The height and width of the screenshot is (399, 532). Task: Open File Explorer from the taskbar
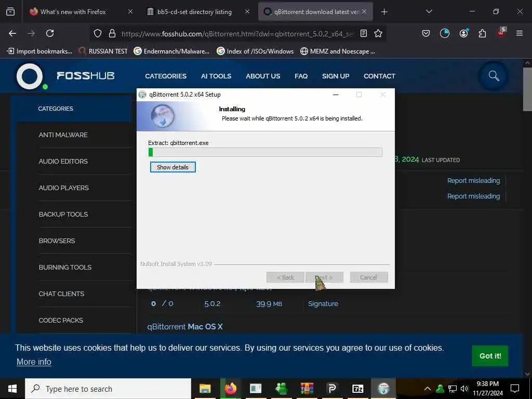click(205, 389)
